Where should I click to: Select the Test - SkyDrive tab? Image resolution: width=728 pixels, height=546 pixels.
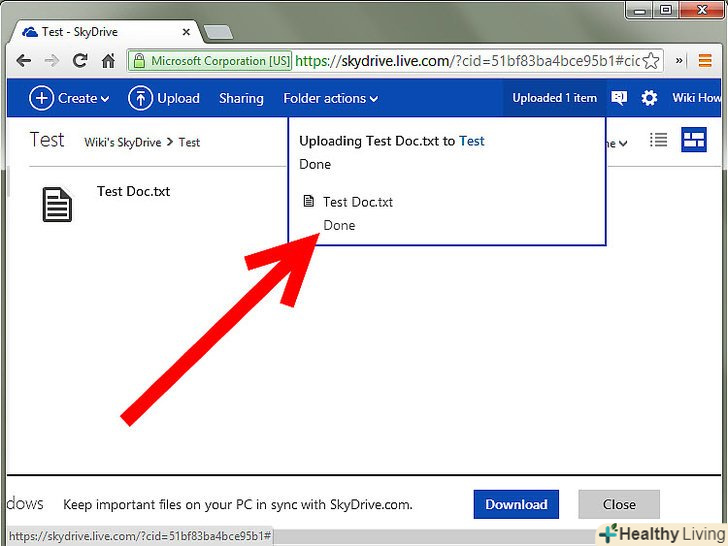(x=105, y=32)
